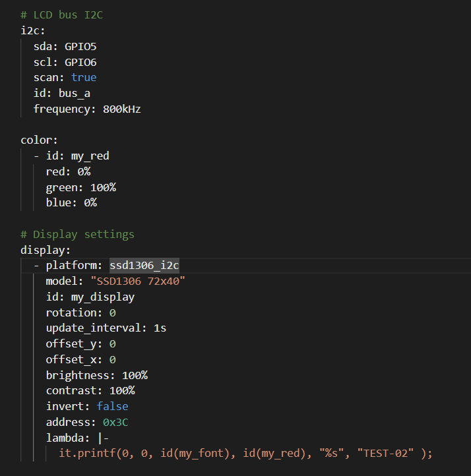Click the GPIO5 value for sda
This screenshot has height=476, width=471.
pyautogui.click(x=80, y=46)
